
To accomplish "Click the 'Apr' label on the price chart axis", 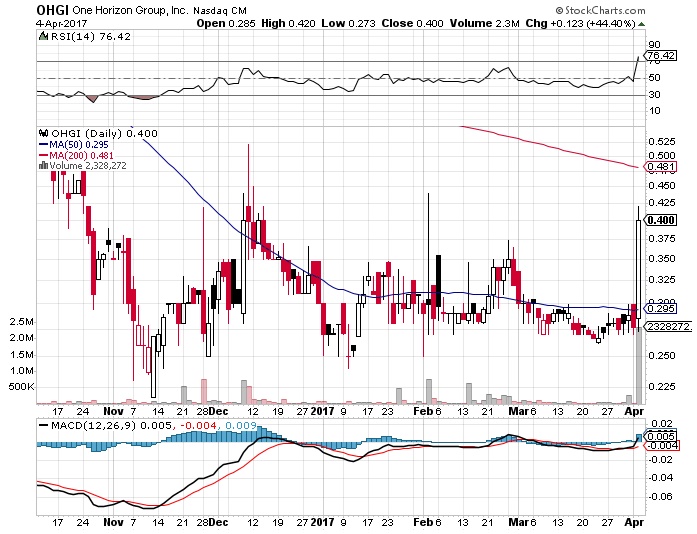I will (x=634, y=411).
